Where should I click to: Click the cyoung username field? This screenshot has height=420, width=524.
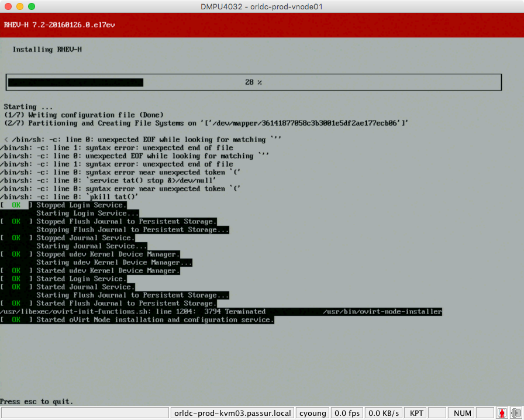point(312,413)
